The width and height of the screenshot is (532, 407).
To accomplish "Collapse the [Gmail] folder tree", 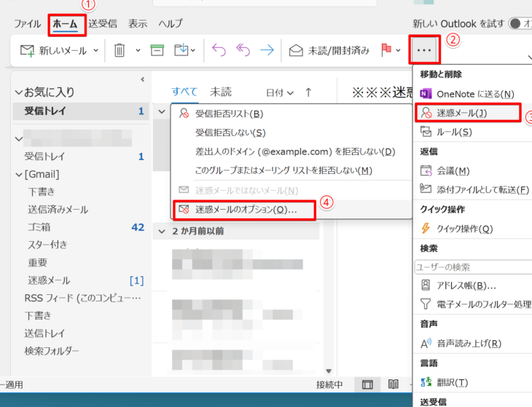I will [x=19, y=175].
